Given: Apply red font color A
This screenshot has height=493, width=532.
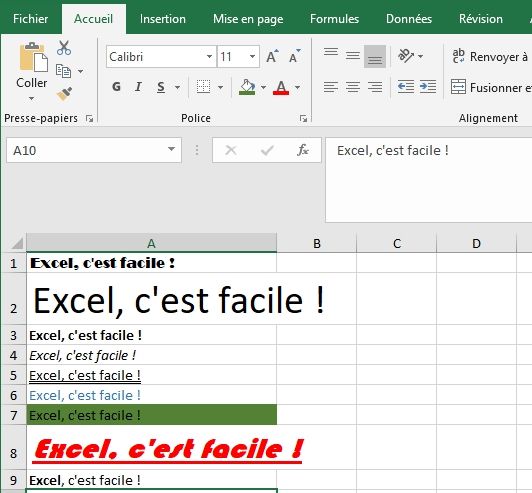Looking at the screenshot, I should tap(281, 87).
